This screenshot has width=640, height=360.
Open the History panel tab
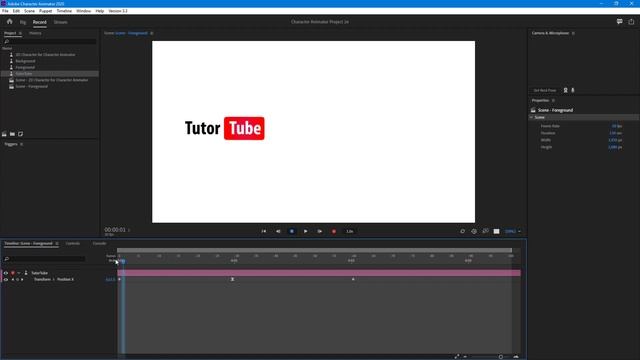pyautogui.click(x=35, y=33)
